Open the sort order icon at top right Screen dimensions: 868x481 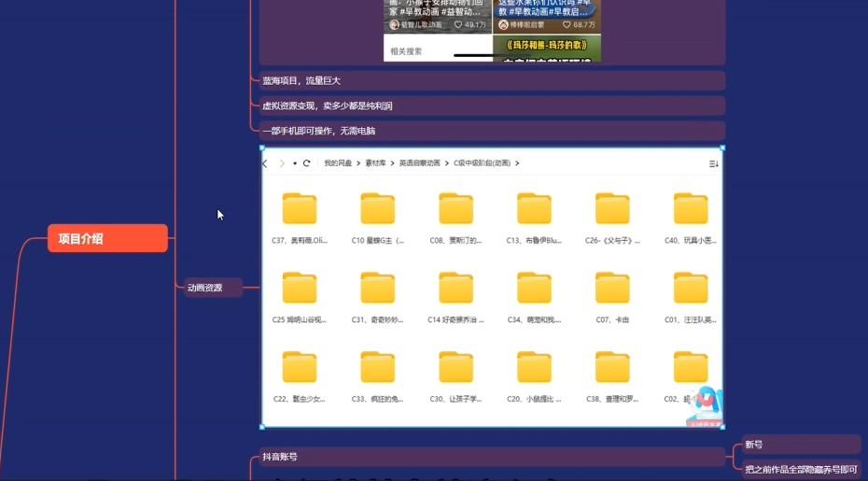(x=714, y=163)
